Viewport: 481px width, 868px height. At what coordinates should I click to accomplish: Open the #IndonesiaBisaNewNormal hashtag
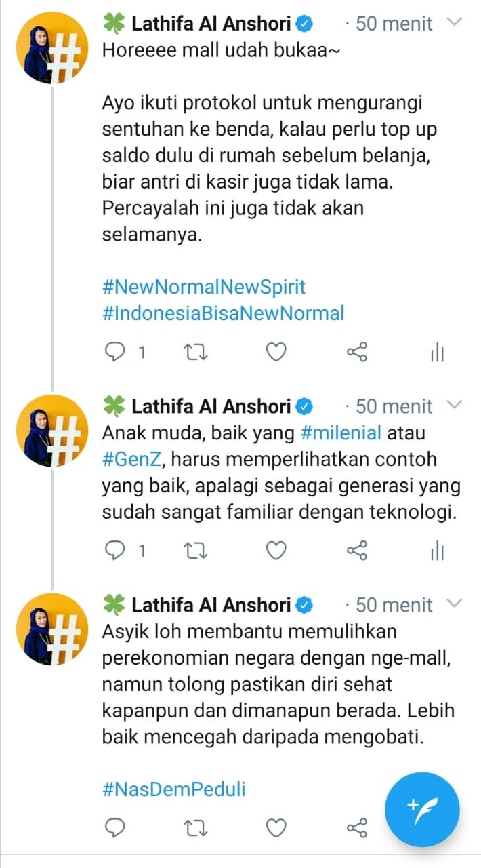click(x=224, y=313)
